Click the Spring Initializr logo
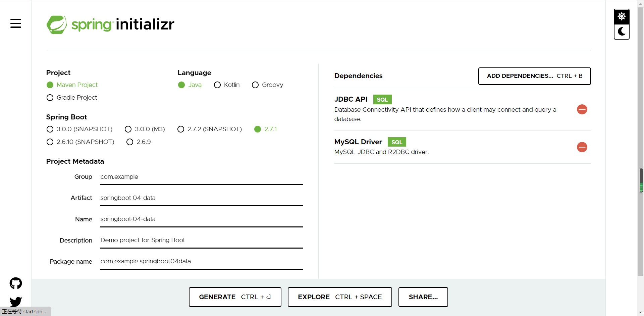644x316 pixels. tap(110, 24)
